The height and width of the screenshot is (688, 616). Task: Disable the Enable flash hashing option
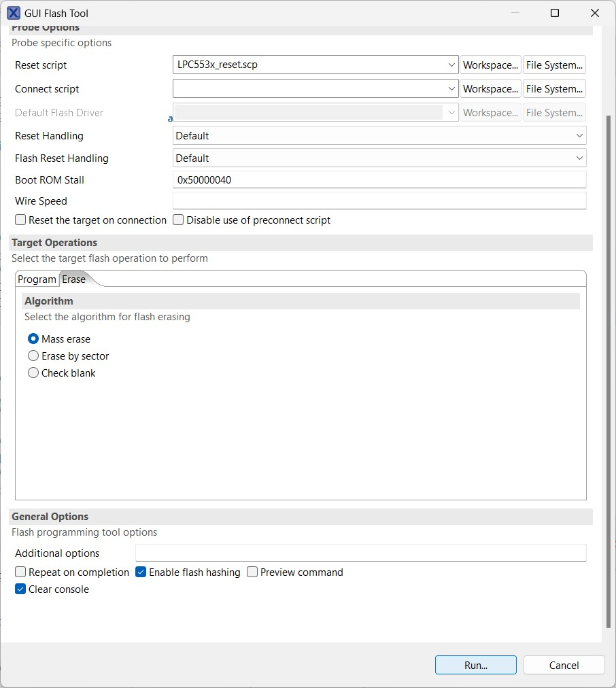click(140, 572)
